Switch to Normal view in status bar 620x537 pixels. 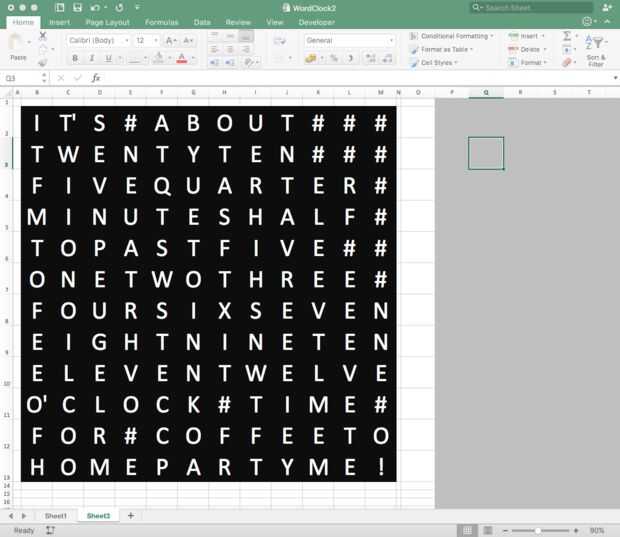[467, 530]
